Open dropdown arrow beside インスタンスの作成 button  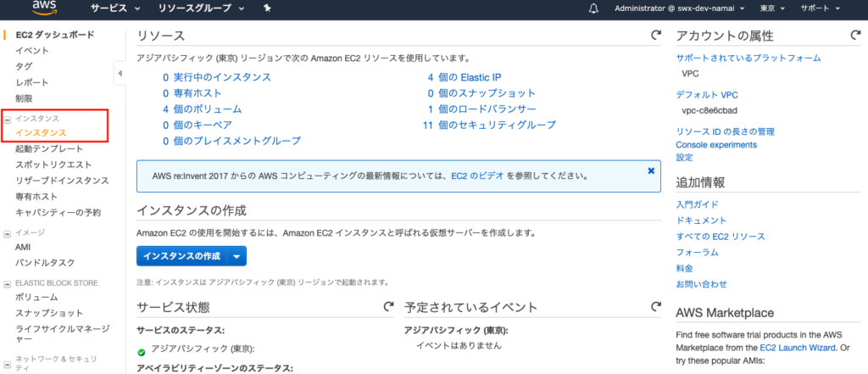(x=238, y=256)
